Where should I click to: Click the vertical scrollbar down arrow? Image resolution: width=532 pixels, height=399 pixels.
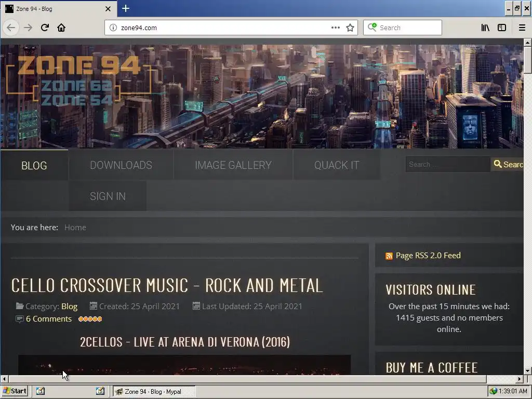point(527,370)
